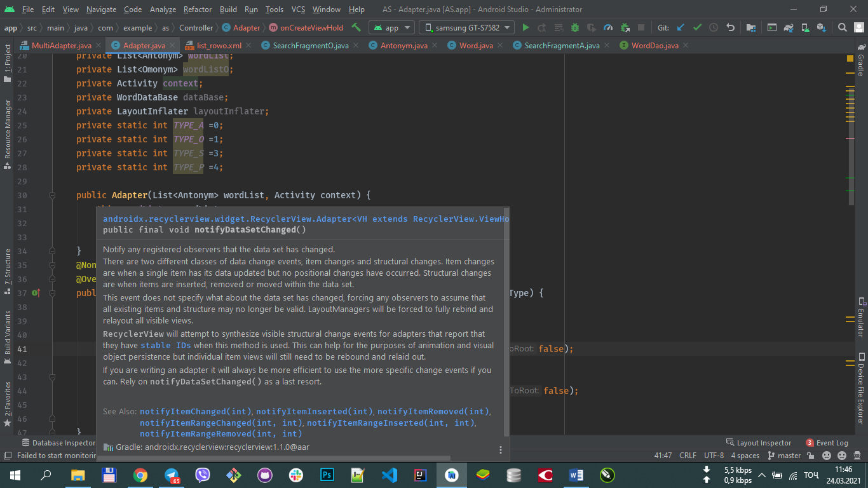
Task: Collapse the method fold marker at line 37
Action: (x=53, y=293)
